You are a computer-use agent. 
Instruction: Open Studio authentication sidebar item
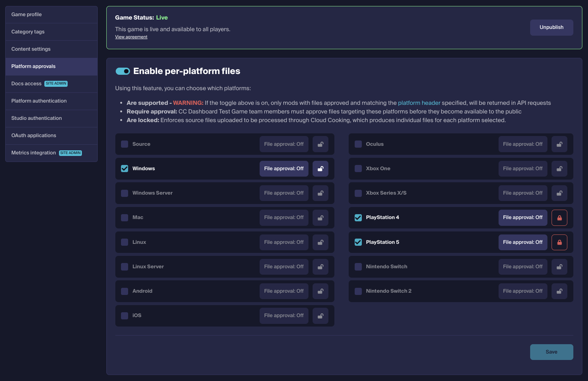51,118
